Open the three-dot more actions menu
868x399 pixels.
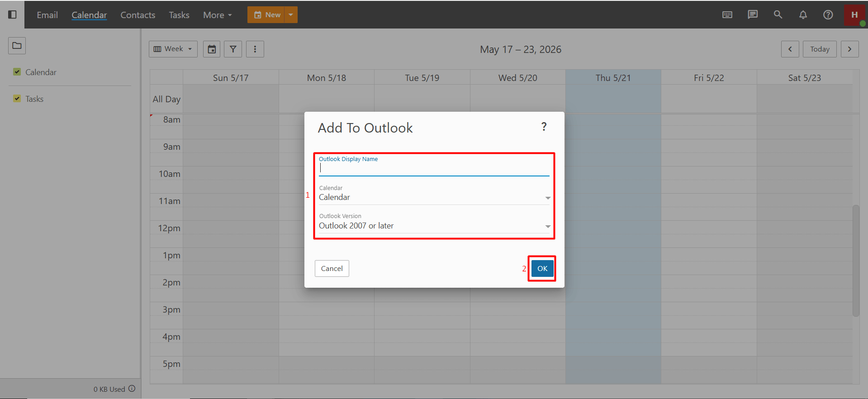pos(255,49)
